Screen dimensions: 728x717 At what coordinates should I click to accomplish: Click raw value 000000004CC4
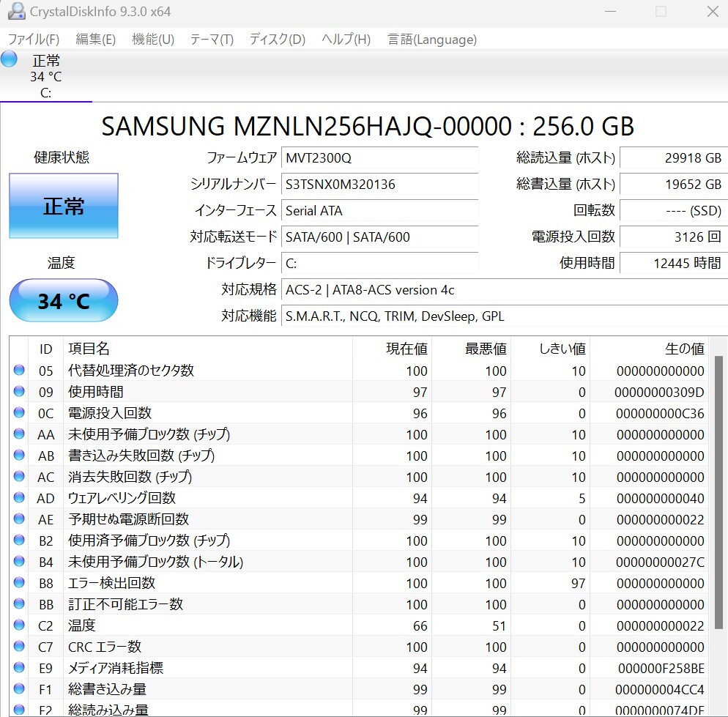(x=660, y=690)
